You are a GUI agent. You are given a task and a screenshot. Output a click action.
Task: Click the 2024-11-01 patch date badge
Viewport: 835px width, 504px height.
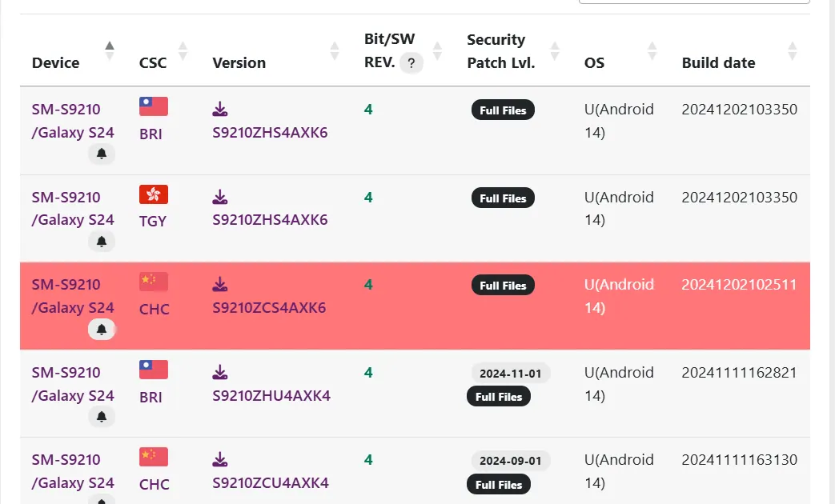pos(510,374)
